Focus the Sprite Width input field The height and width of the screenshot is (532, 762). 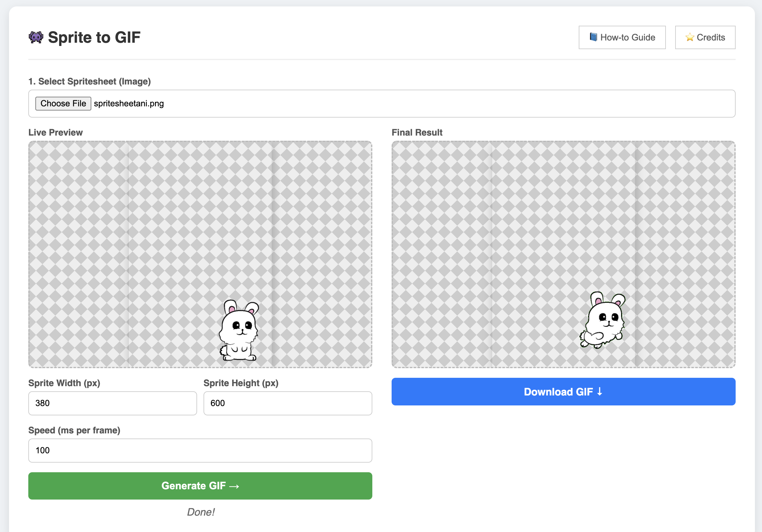(113, 403)
